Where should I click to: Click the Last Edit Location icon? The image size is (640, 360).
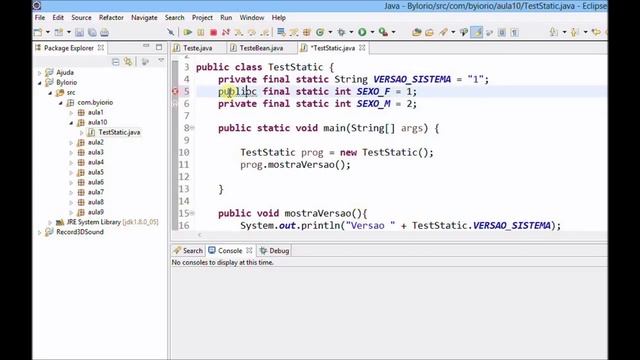[x=596, y=32]
